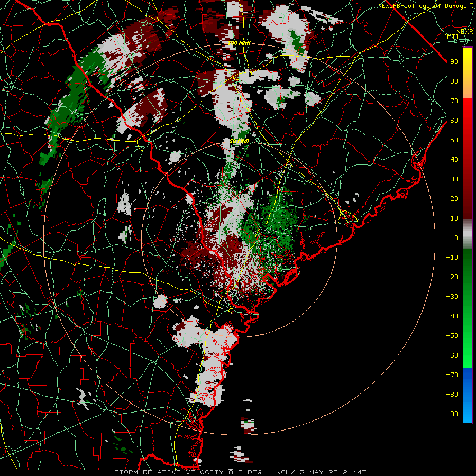Select the 70 value on velocity scale

(454, 101)
